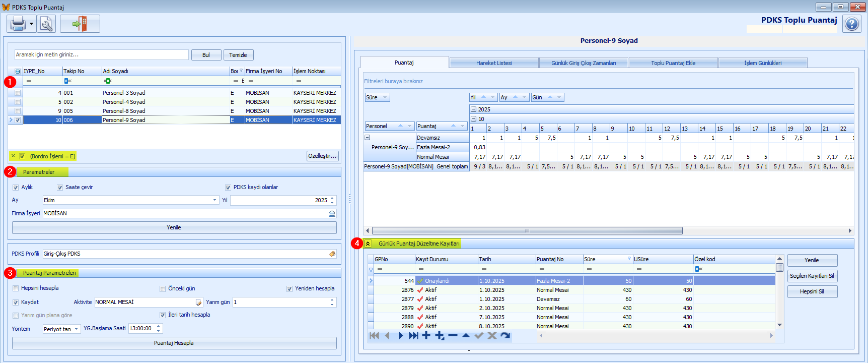
Task: Click the Firma İşyeri building lookup icon
Action: [332, 214]
